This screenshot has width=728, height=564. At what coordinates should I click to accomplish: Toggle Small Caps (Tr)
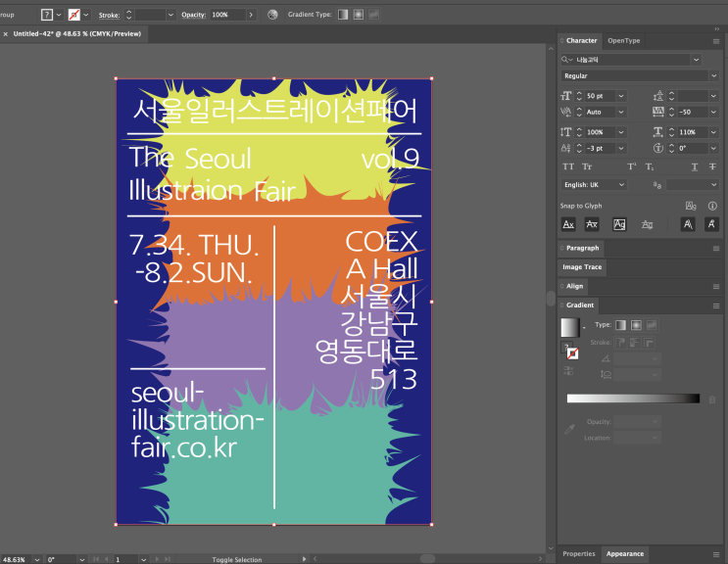pos(587,166)
